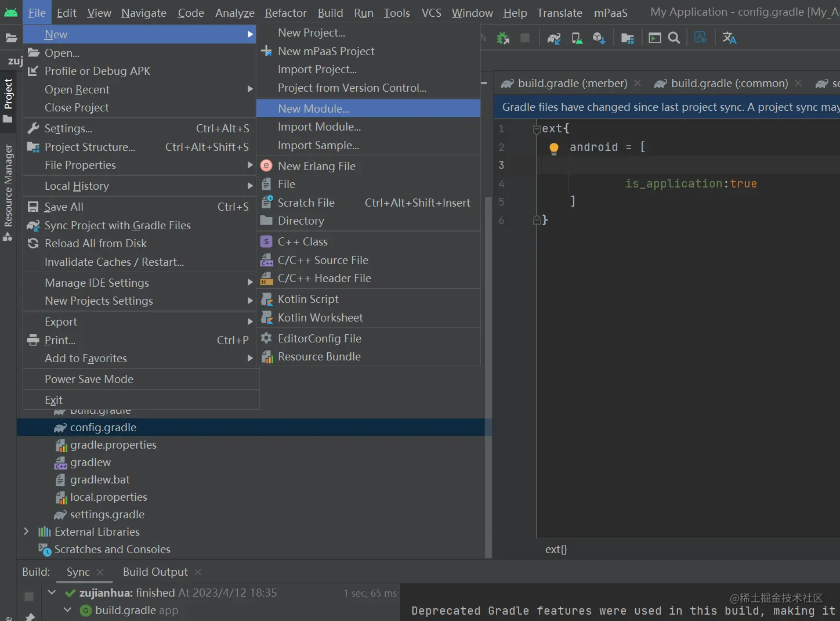The height and width of the screenshot is (621, 840).
Task: Open the VCS menu
Action: (431, 13)
